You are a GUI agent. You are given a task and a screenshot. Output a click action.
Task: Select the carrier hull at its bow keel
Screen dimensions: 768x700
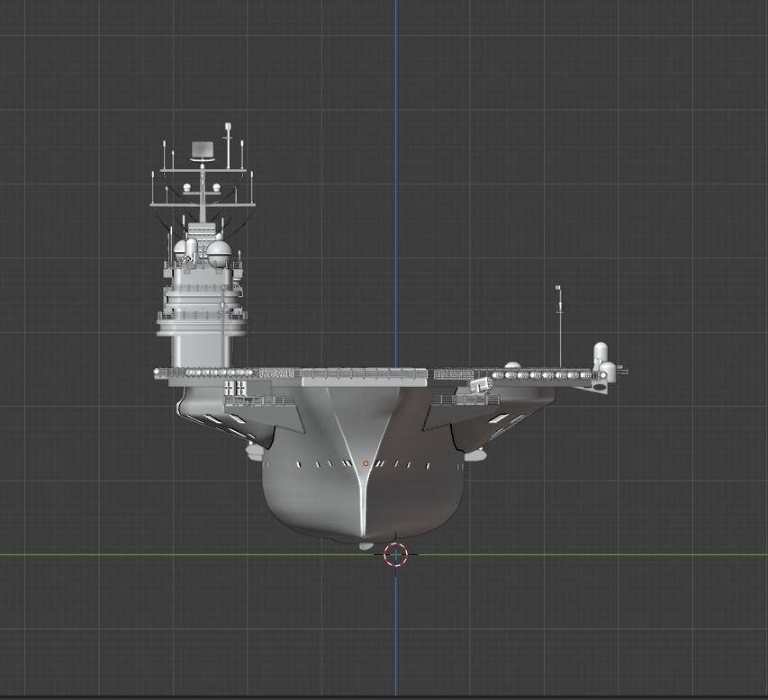(x=363, y=504)
